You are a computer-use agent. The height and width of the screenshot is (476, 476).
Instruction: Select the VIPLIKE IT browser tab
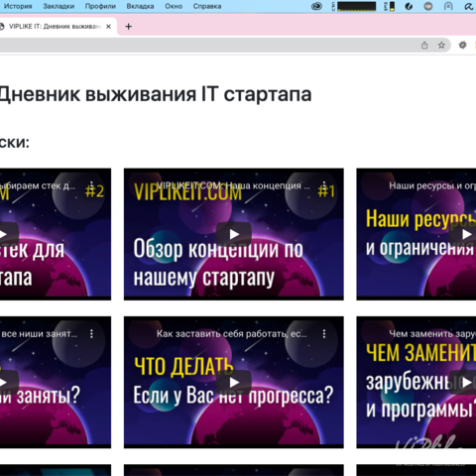pos(55,27)
